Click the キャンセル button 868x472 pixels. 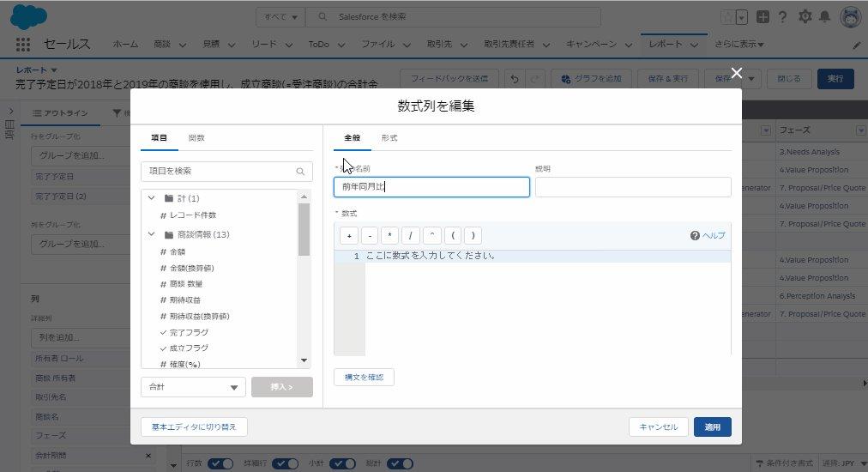coord(658,427)
